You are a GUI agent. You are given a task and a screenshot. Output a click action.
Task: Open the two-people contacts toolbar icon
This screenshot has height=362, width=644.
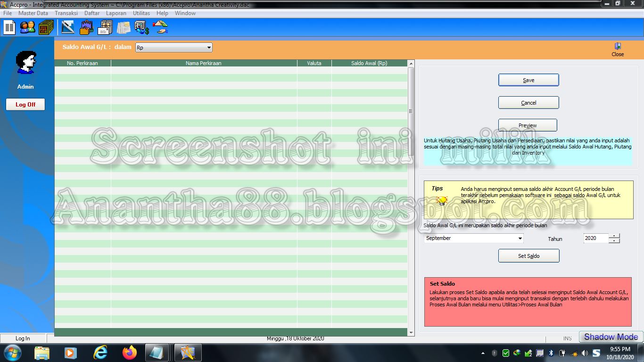pos(27,28)
